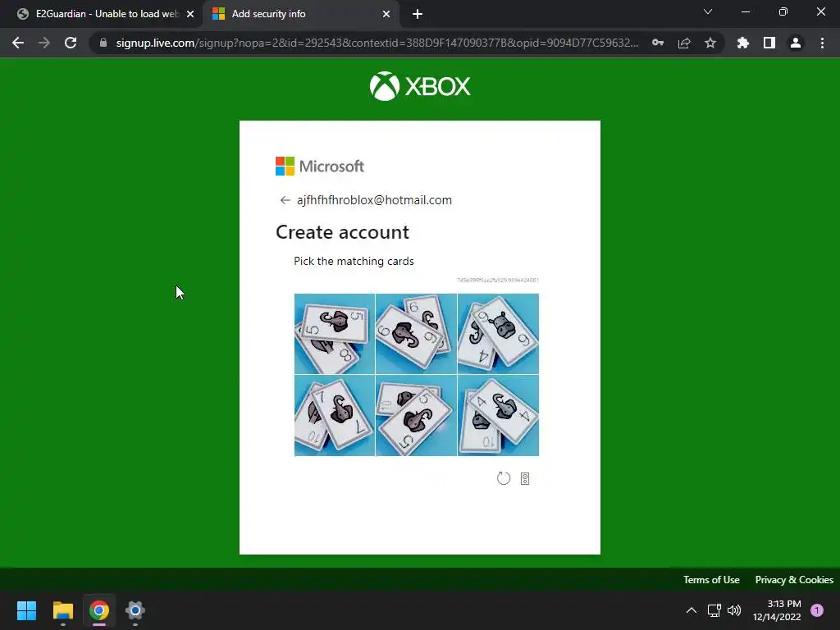Open the Extensions puzzle icon
The width and height of the screenshot is (840, 630).
[x=743, y=43]
